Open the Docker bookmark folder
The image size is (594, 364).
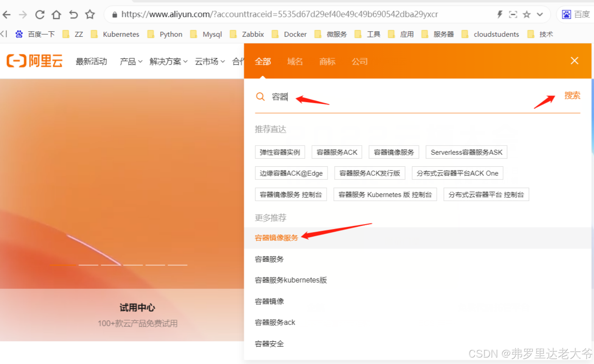(x=289, y=34)
